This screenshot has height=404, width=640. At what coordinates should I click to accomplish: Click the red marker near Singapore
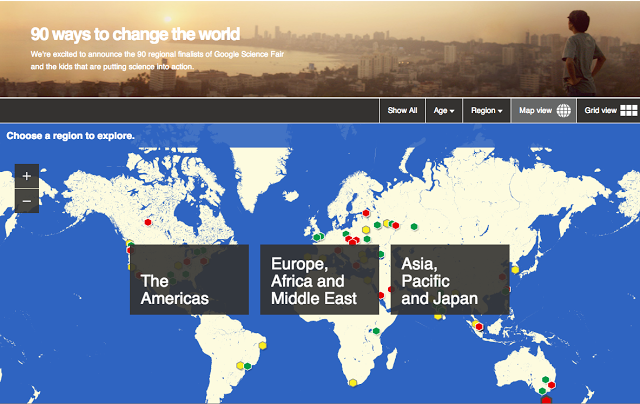tap(479, 326)
